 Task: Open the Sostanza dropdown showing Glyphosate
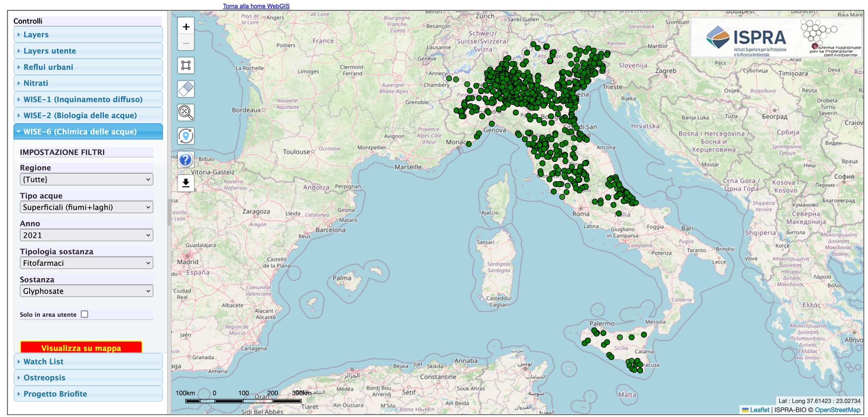pyautogui.click(x=86, y=291)
